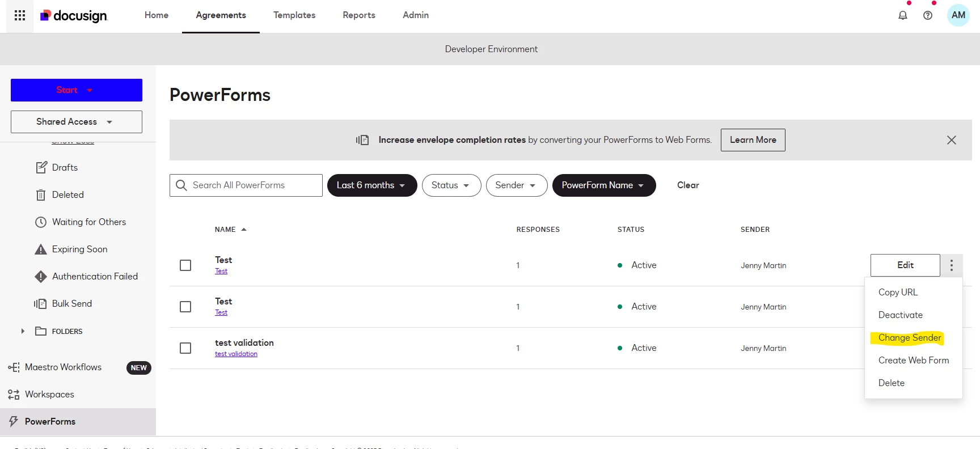Open Expiring Soon in the sidebar
Screen dimensions: 980x449
(x=80, y=249)
